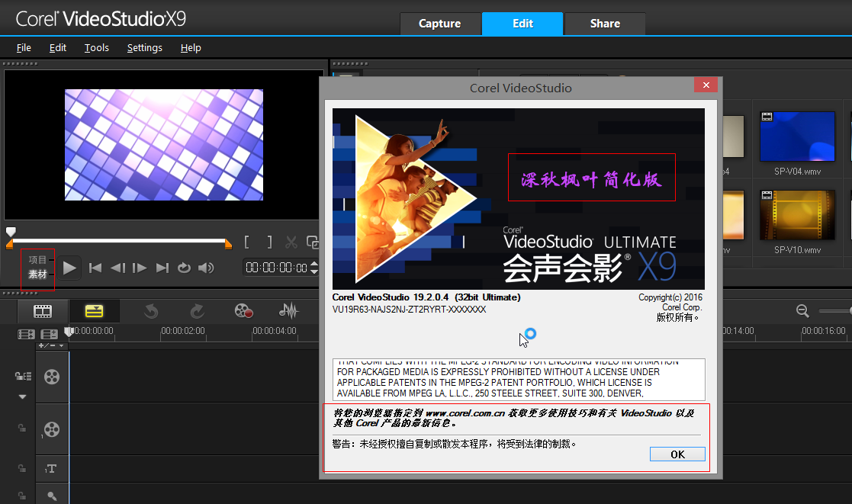The width and height of the screenshot is (852, 504).
Task: Open the Capture step tab
Action: (439, 24)
